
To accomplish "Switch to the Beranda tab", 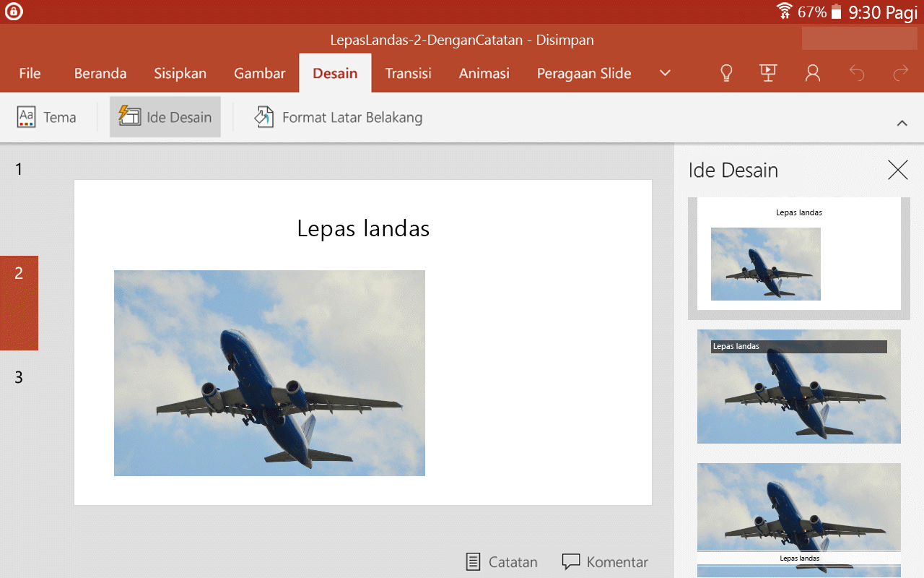I will [x=100, y=73].
